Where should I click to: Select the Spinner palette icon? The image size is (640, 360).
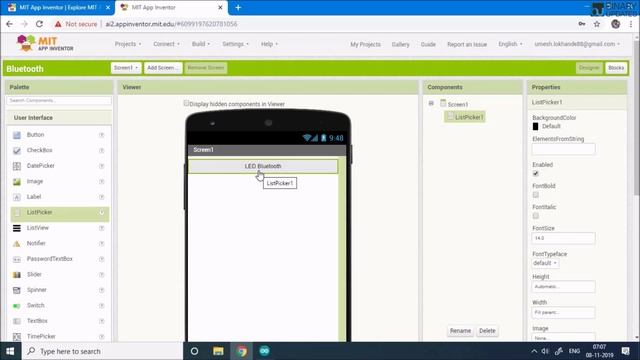click(x=17, y=290)
